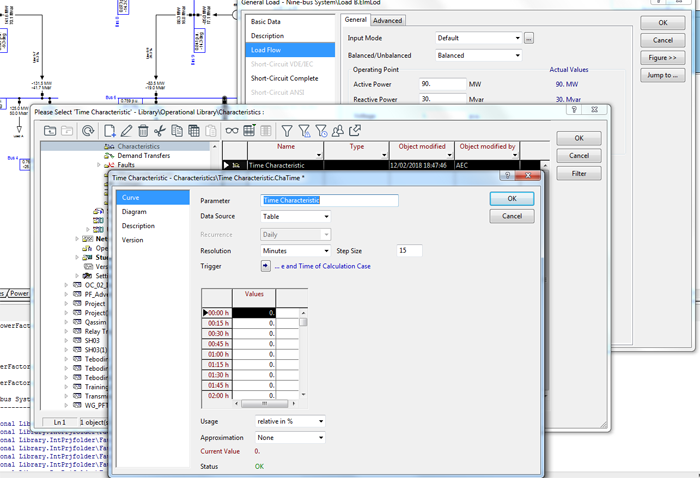
Task: Click the Delete trash can icon
Action: [143, 131]
